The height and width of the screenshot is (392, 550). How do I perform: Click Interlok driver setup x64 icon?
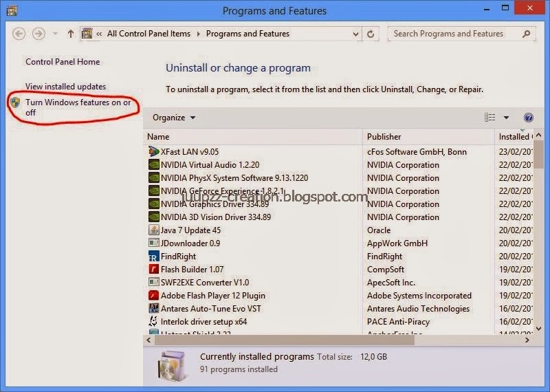pos(153,321)
